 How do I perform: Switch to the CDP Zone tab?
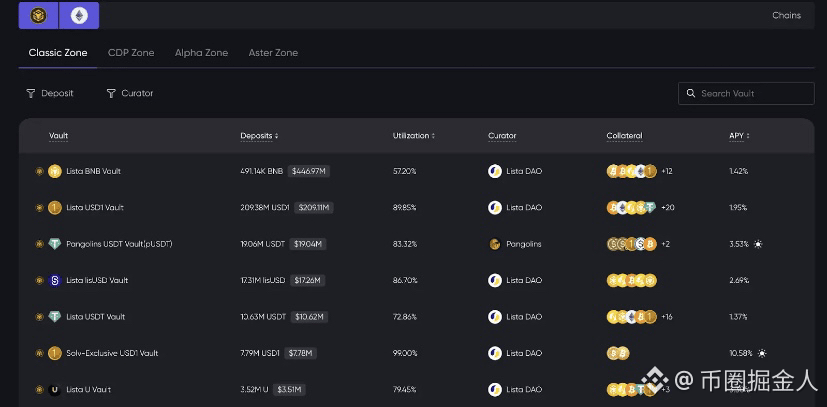pos(131,52)
